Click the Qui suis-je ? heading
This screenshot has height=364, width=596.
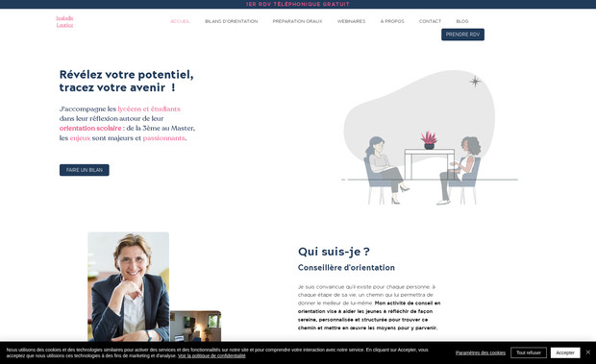(334, 252)
